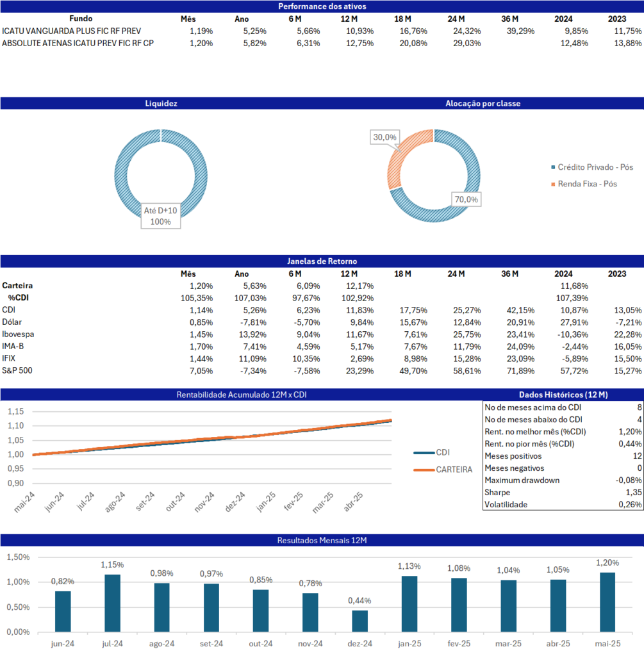The width and height of the screenshot is (644, 656).
Task: Click the Janelas de Retorno section header
Action: pyautogui.click(x=322, y=261)
